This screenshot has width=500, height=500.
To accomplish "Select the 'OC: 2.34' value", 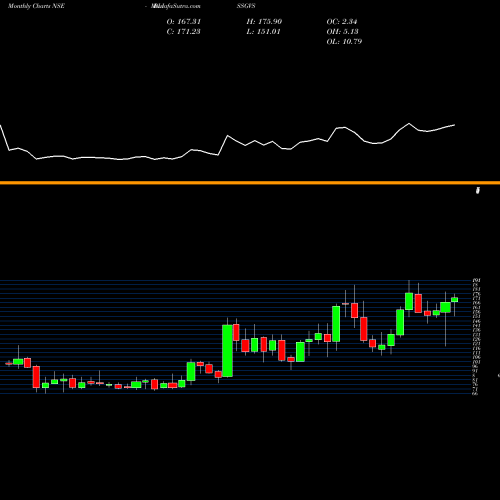I will [342, 22].
